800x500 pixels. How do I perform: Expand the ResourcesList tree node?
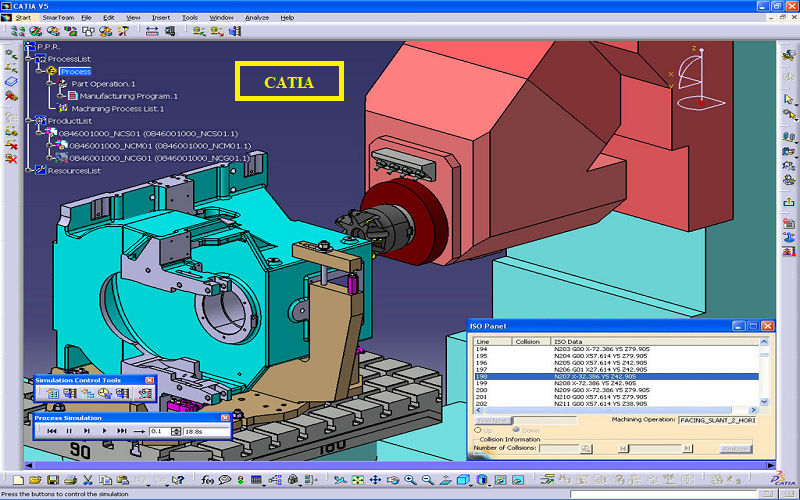point(28,171)
